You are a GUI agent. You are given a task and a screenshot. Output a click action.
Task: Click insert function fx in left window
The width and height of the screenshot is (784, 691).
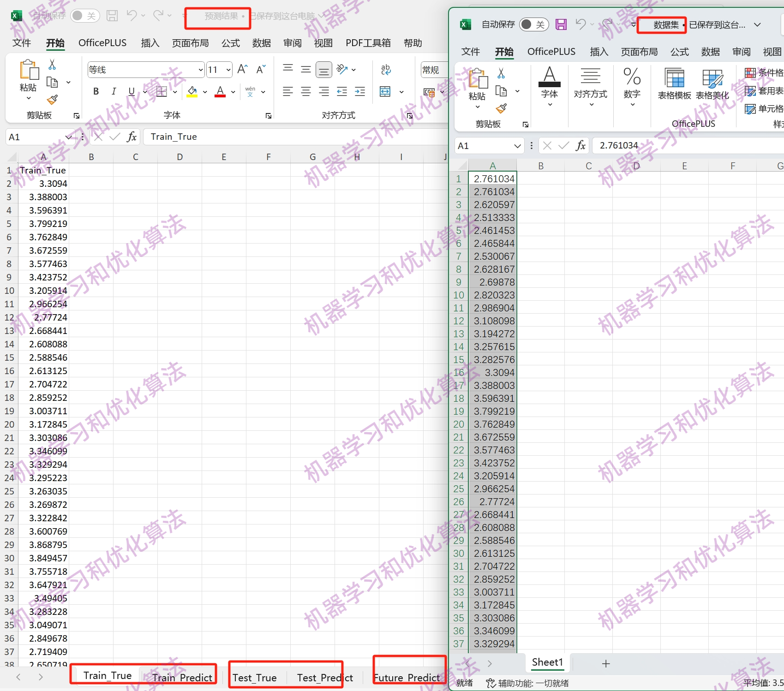pos(132,137)
